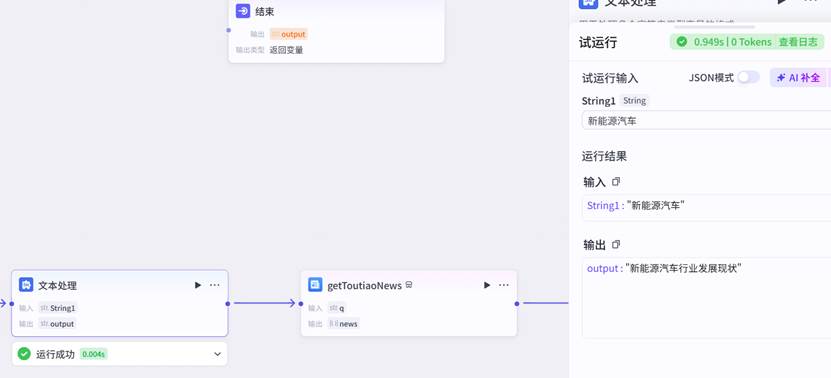Click the news output tag in getToutiaoNews node
Screen dimensions: 831x378
[344, 324]
